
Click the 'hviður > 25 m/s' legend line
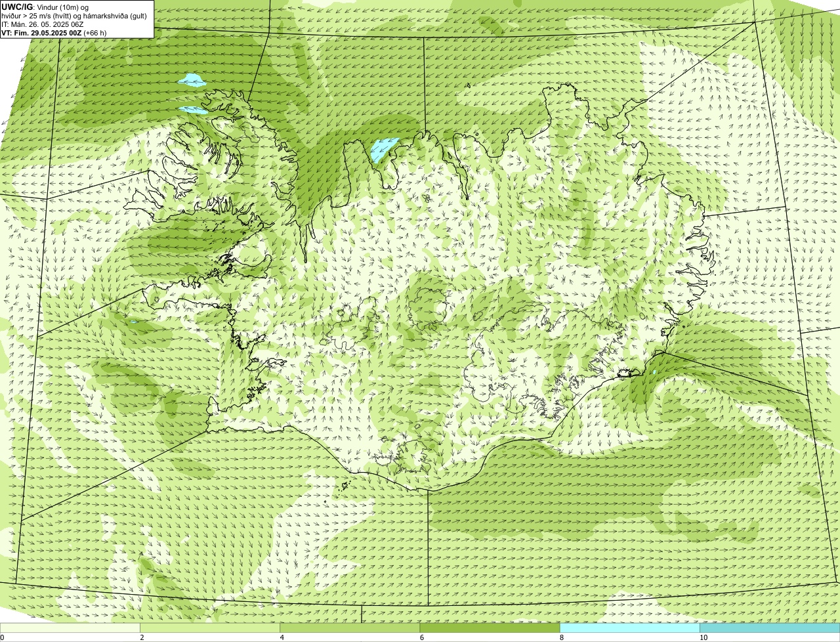[74, 16]
